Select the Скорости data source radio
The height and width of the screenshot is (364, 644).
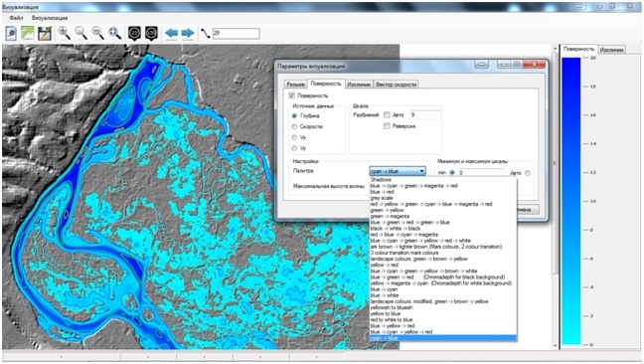pos(294,126)
